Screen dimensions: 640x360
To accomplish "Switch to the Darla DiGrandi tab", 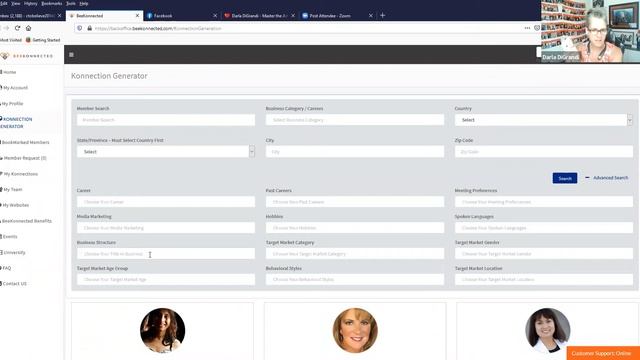I will pyautogui.click(x=259, y=16).
